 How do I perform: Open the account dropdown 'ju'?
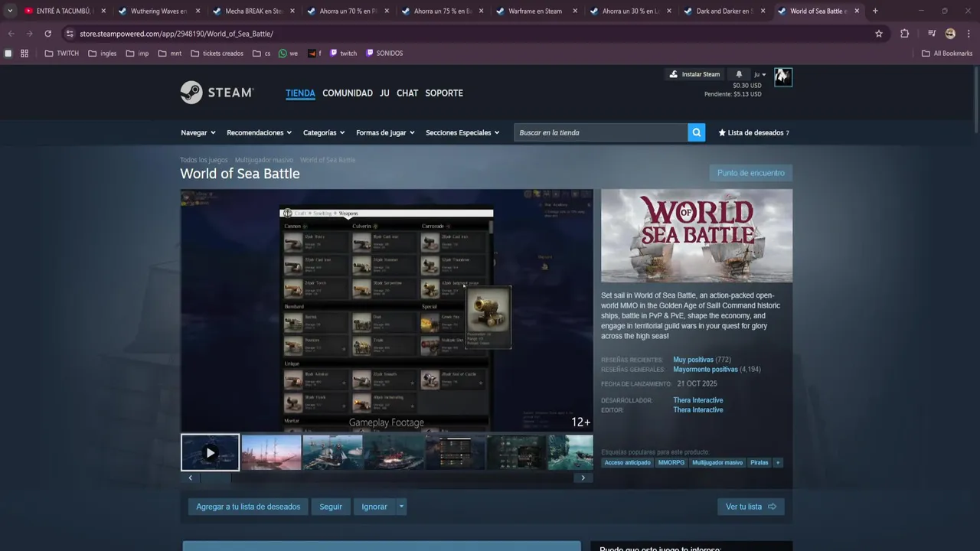(759, 74)
